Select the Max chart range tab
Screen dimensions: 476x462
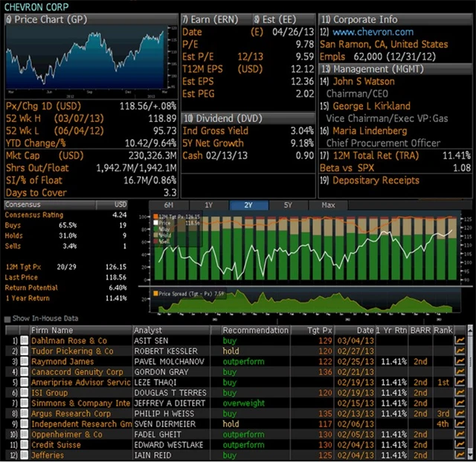click(327, 205)
